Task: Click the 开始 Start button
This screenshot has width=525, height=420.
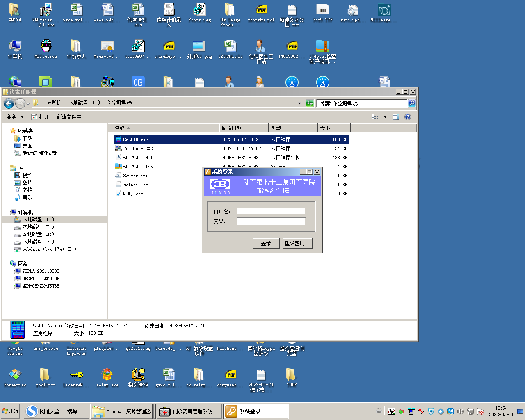Action: point(10,411)
